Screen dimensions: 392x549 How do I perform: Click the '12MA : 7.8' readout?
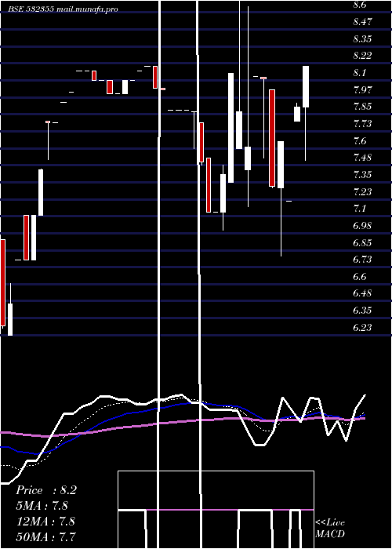click(45, 521)
